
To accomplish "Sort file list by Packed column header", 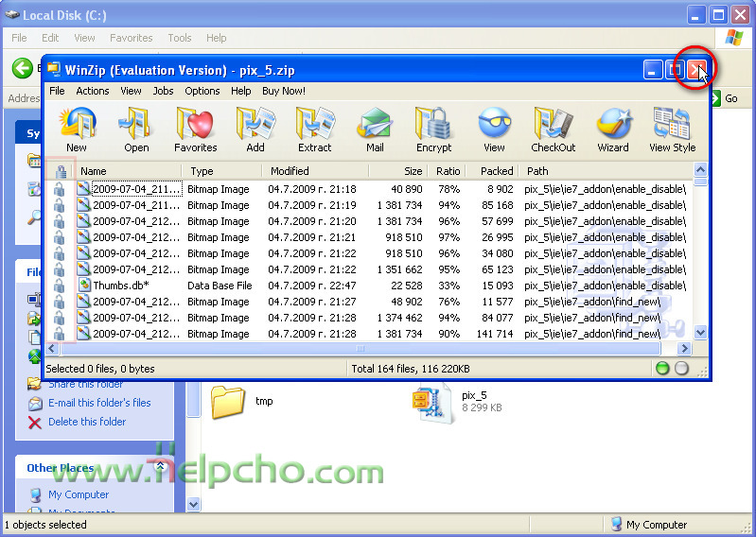I will point(493,171).
